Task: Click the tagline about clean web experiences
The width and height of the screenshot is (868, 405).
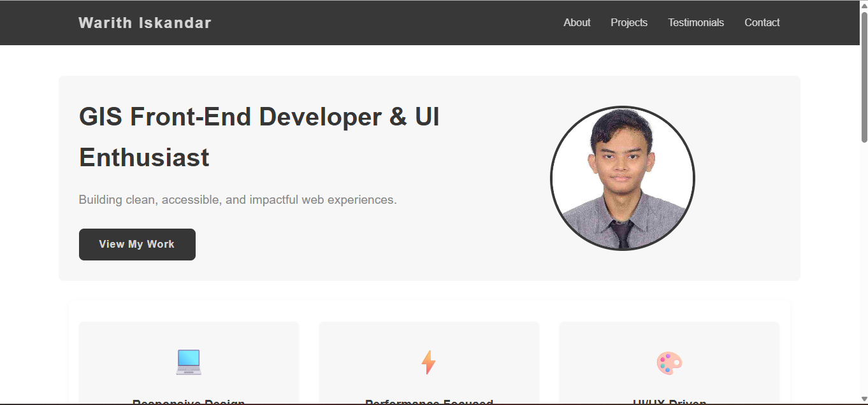Action: click(x=238, y=199)
